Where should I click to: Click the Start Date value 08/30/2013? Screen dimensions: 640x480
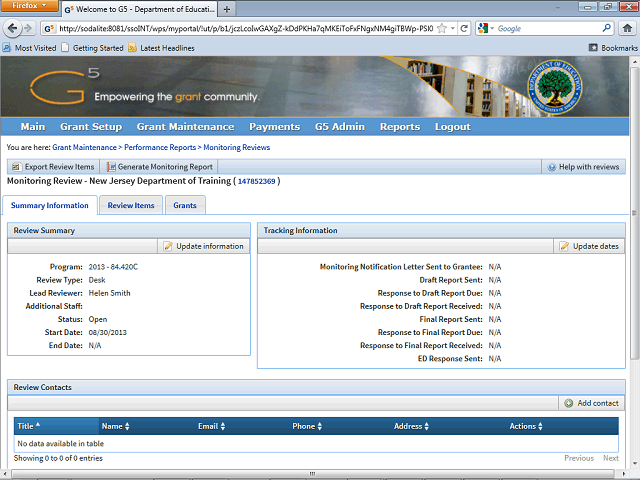point(107,332)
